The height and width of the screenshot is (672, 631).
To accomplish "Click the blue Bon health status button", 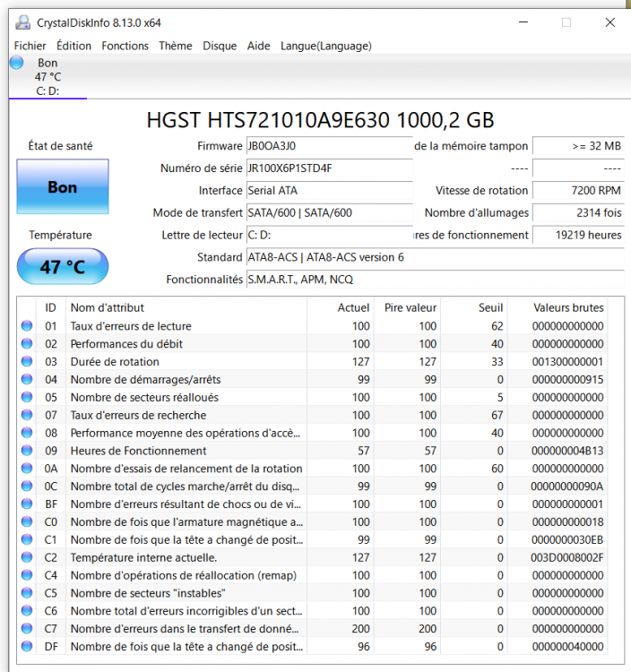I will pyautogui.click(x=62, y=187).
